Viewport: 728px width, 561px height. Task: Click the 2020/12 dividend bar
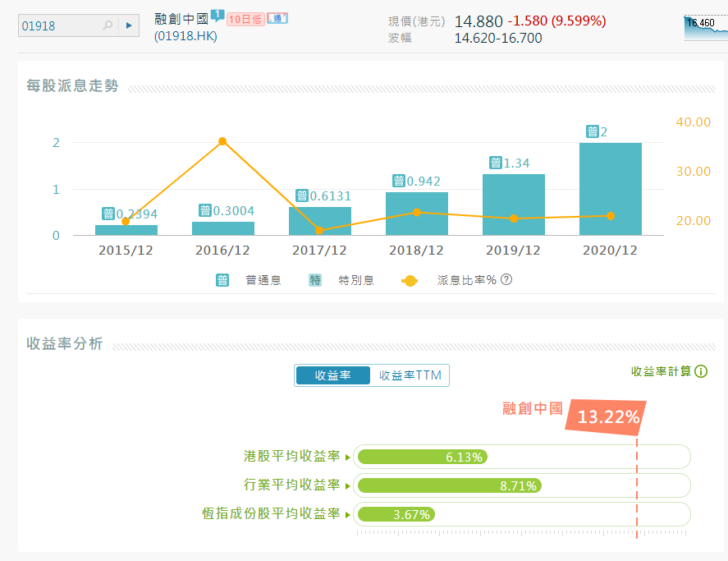pos(611,189)
